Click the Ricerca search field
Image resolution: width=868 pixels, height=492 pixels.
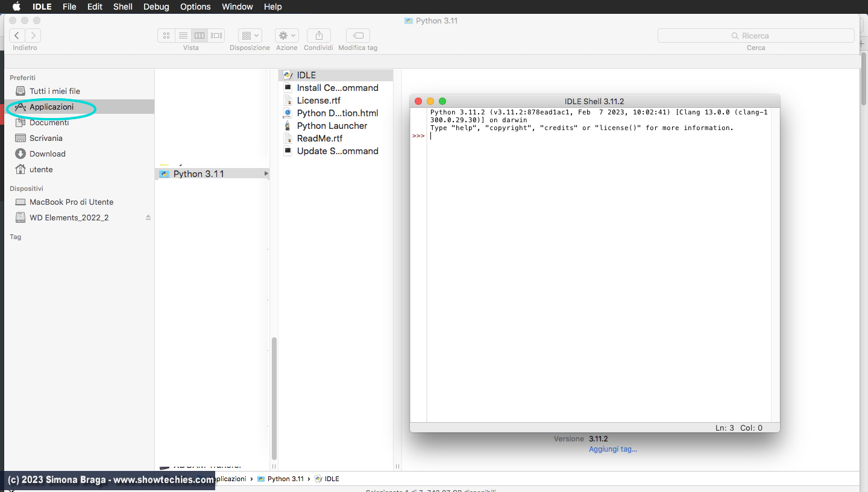click(x=756, y=36)
